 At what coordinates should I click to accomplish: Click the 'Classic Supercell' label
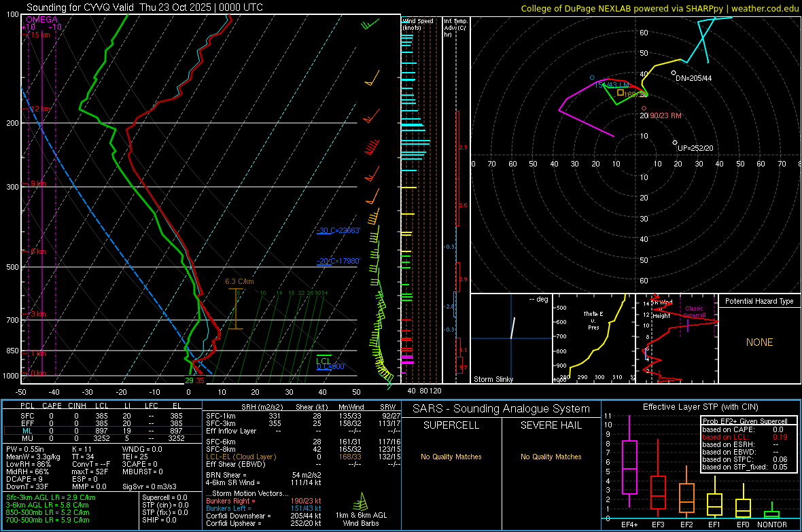[694, 312]
